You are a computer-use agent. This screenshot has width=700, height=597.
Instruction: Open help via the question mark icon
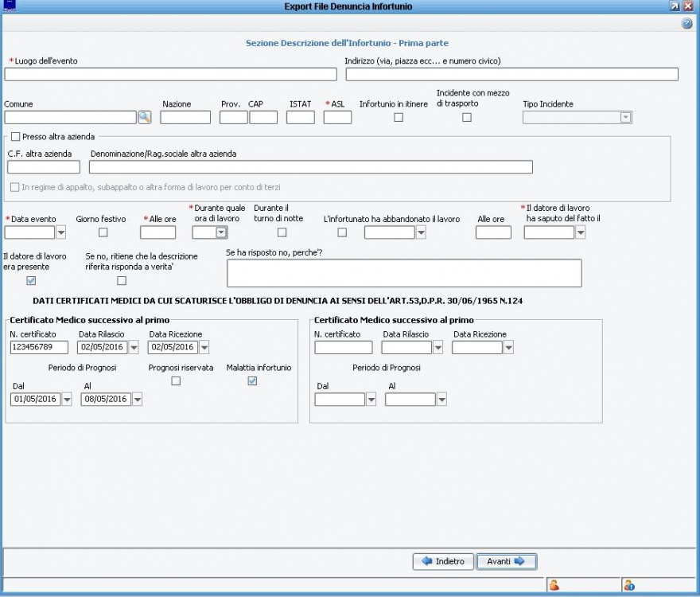(687, 24)
